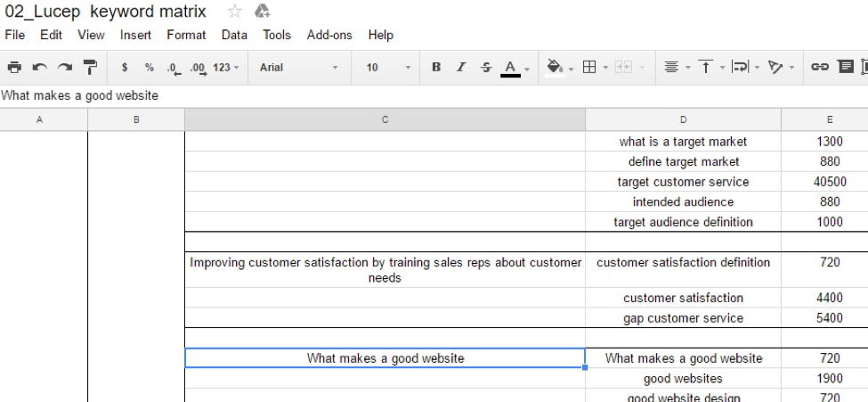Viewport: 868px width, 402px height.
Task: Apply percent format
Action: pyautogui.click(x=149, y=68)
